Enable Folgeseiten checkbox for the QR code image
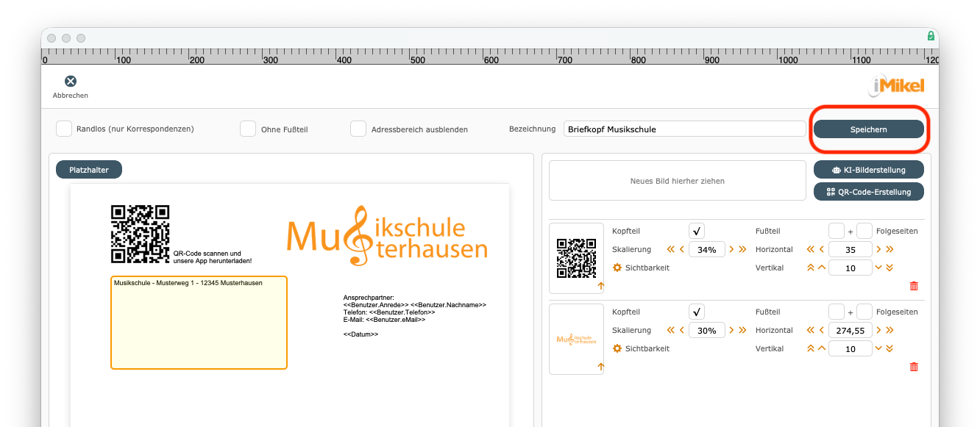The width and height of the screenshot is (980, 427). 864,231
